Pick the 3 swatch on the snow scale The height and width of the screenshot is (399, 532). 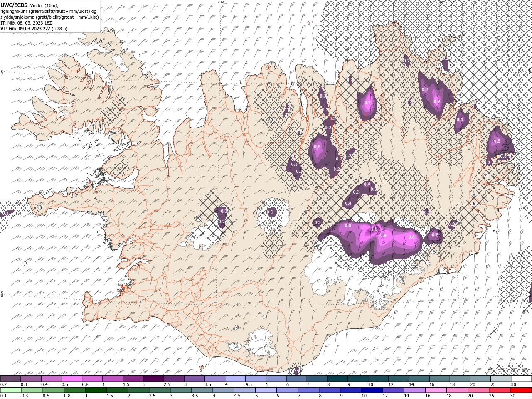click(194, 378)
